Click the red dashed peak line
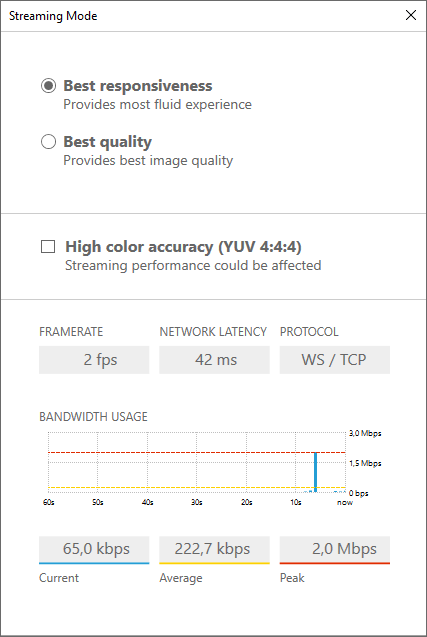 coord(197,452)
